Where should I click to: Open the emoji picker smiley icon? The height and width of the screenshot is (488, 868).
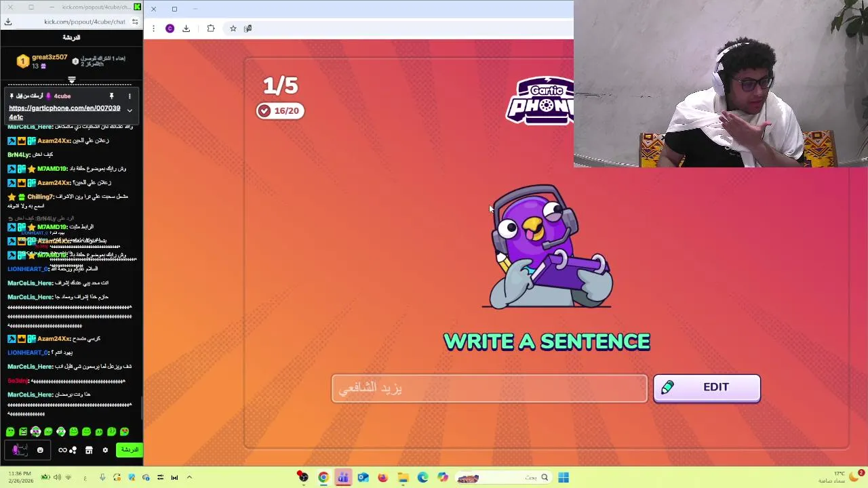tap(40, 450)
